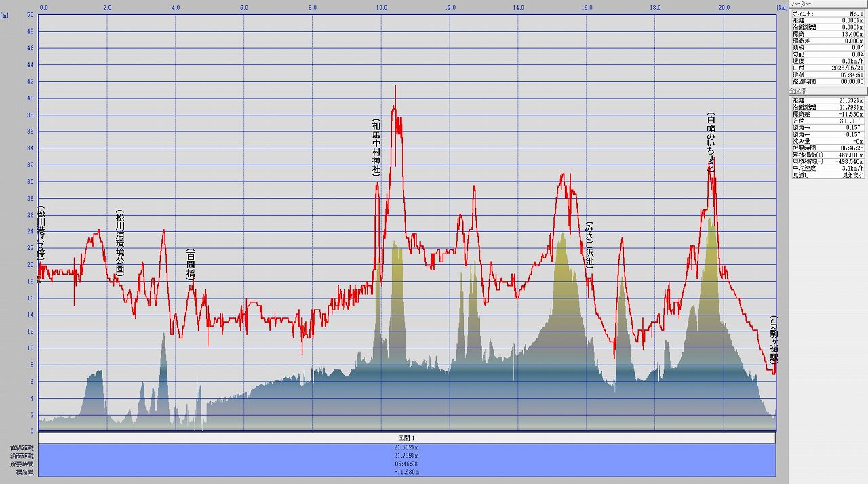Click the 松川浦環境公園 waypoint label

click(120, 243)
